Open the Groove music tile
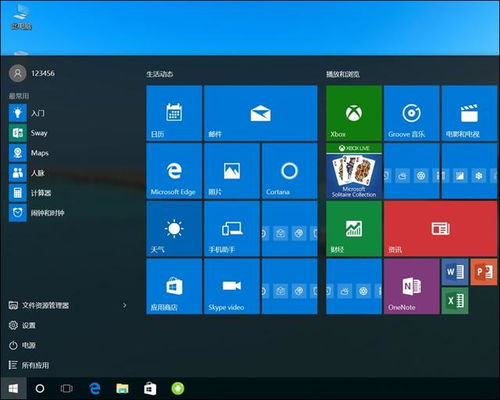The height and width of the screenshot is (400, 500). coord(411,113)
